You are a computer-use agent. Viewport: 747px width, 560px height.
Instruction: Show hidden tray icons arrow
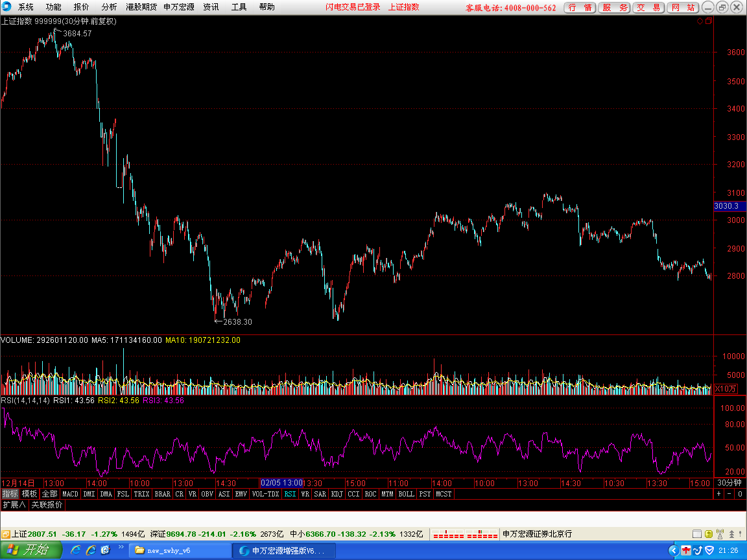pyautogui.click(x=673, y=550)
